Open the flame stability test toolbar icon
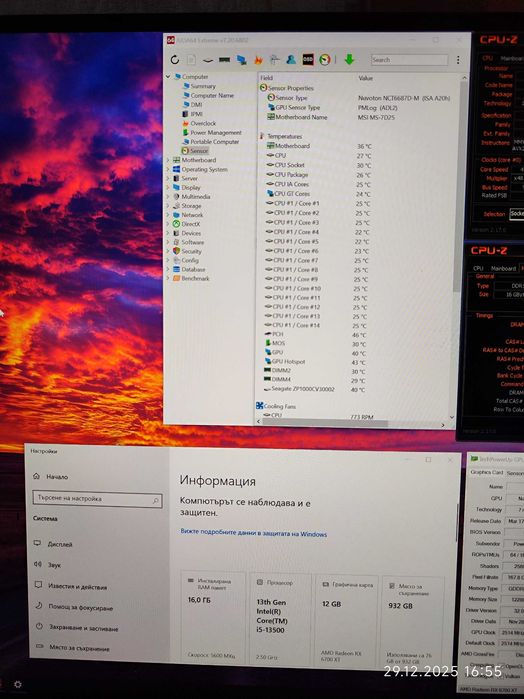Image resolution: width=524 pixels, height=699 pixels. [x=258, y=59]
